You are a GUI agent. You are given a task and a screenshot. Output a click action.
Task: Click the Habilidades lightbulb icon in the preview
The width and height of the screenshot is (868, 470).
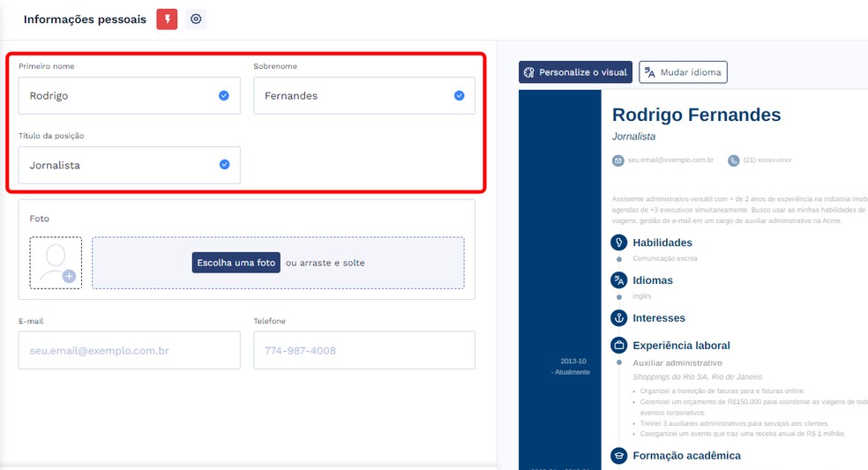click(619, 242)
